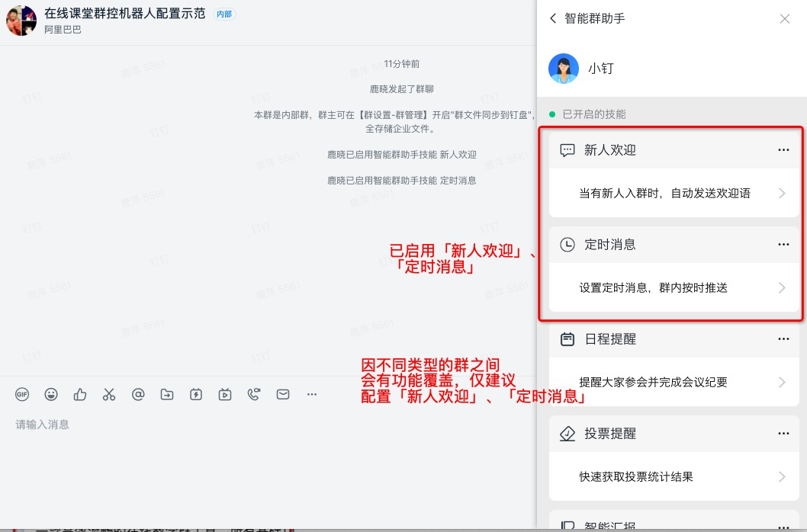Click the live video play icon in the toolbar

point(225,395)
